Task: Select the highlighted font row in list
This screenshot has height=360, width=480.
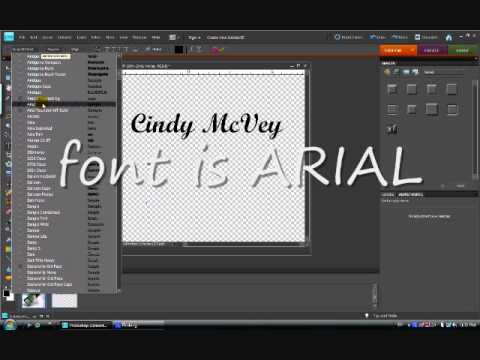Action: pyautogui.click(x=64, y=104)
